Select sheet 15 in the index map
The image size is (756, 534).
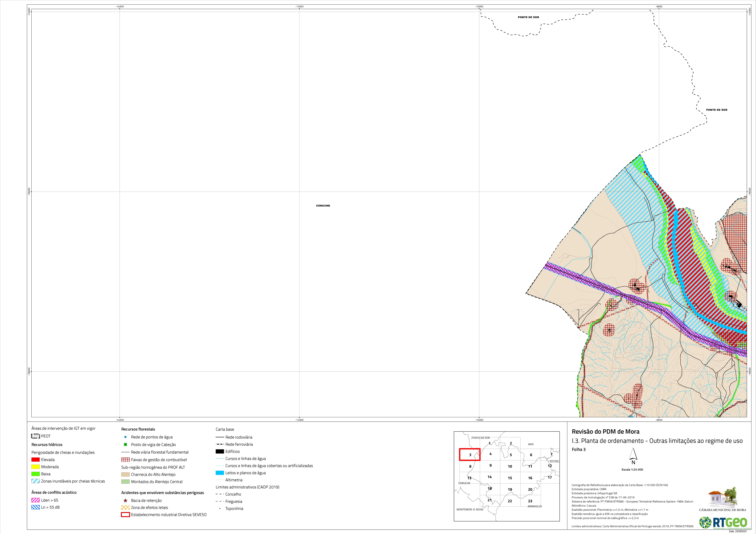click(510, 478)
